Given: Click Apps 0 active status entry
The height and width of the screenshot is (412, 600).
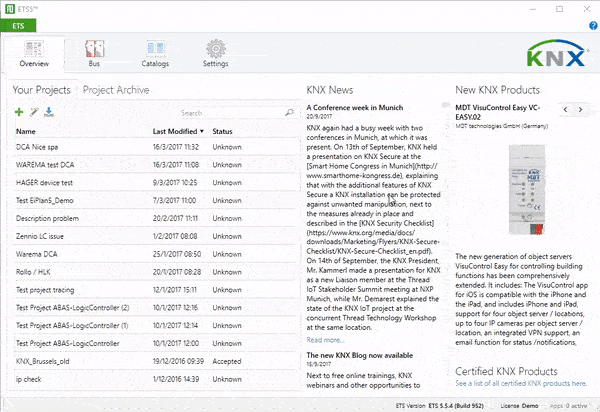Looking at the screenshot, I should [x=569, y=405].
